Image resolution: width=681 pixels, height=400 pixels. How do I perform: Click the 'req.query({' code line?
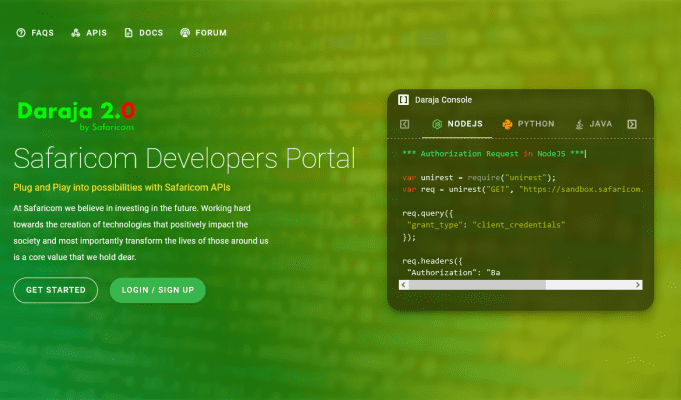[x=428, y=213]
